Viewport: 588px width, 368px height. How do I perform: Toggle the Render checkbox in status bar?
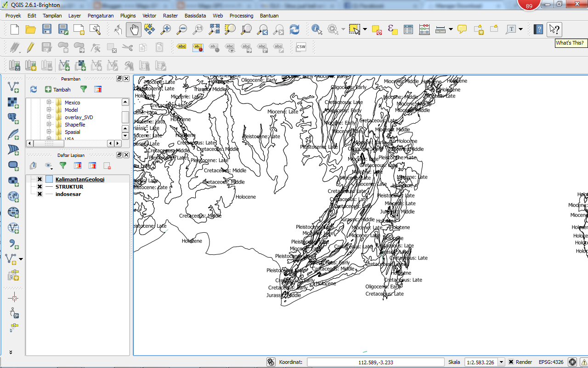[511, 362]
